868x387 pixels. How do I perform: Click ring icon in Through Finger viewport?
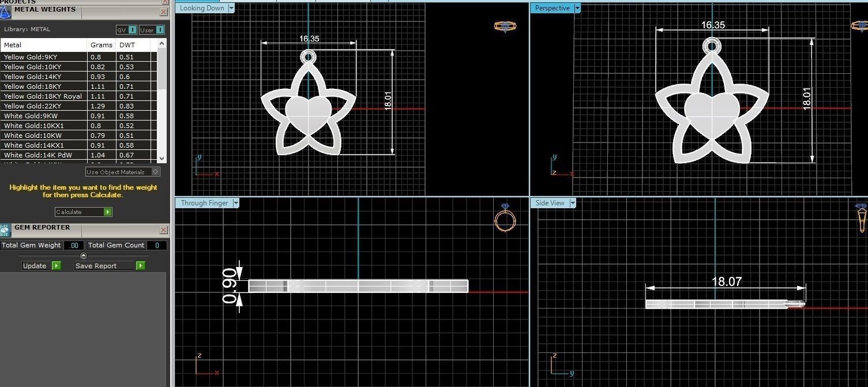505,218
